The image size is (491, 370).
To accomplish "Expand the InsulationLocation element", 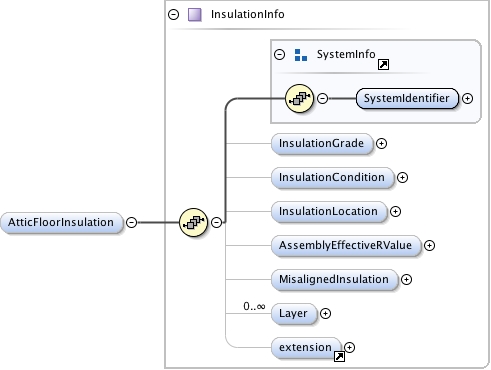I will (x=395, y=212).
